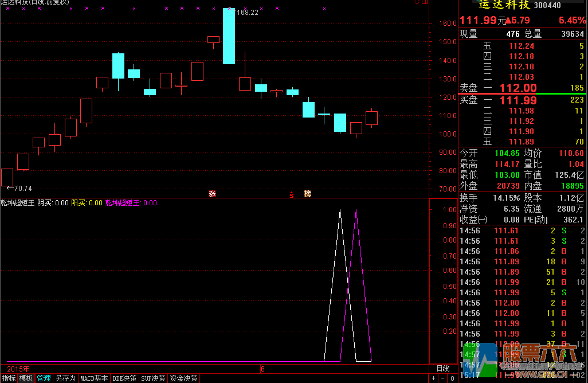Click the minus button at bottom right

tap(443, 378)
